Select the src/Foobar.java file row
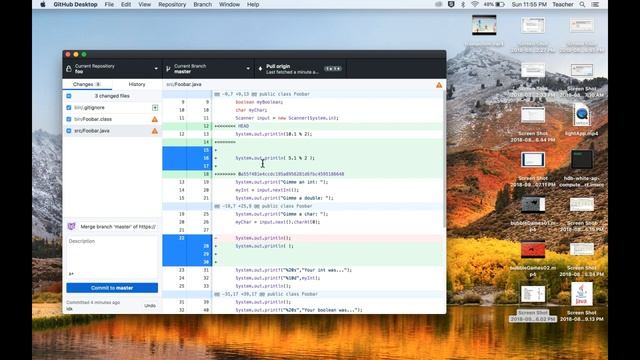Image resolution: width=640 pixels, height=360 pixels. click(x=112, y=131)
